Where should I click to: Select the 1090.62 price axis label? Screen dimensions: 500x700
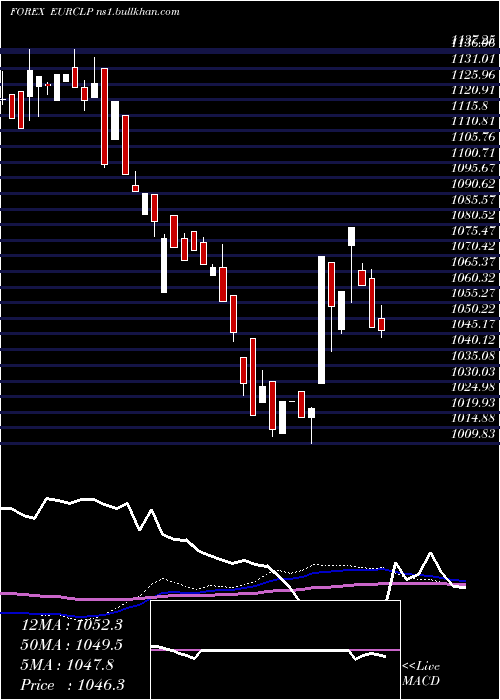click(473, 184)
